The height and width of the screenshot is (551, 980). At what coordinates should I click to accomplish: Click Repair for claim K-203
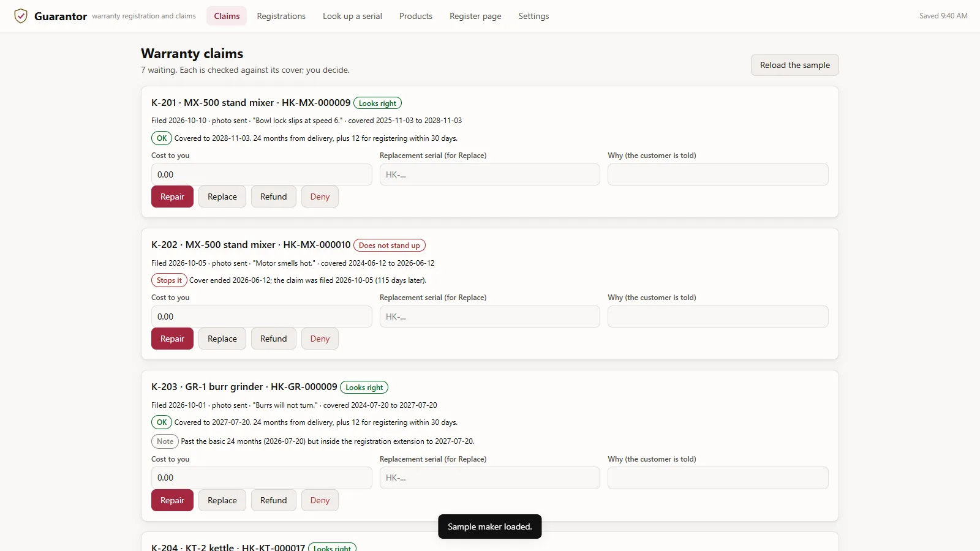(x=172, y=500)
